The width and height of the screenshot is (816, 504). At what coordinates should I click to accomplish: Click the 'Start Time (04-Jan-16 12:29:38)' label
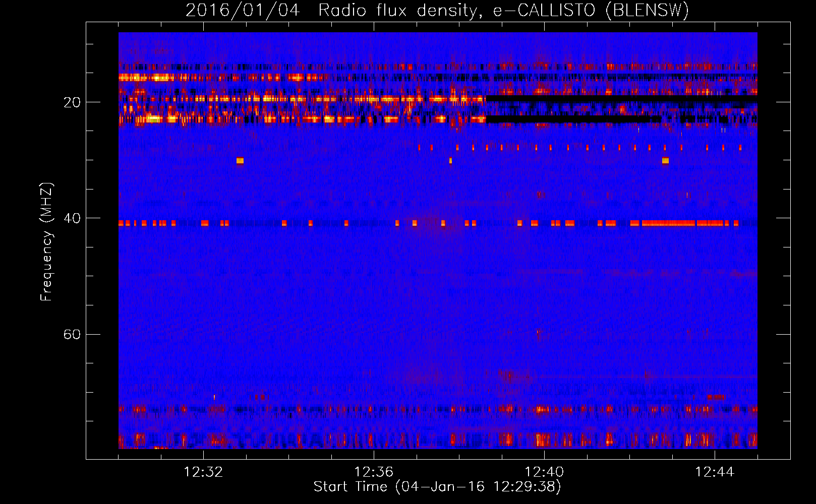pos(437,487)
